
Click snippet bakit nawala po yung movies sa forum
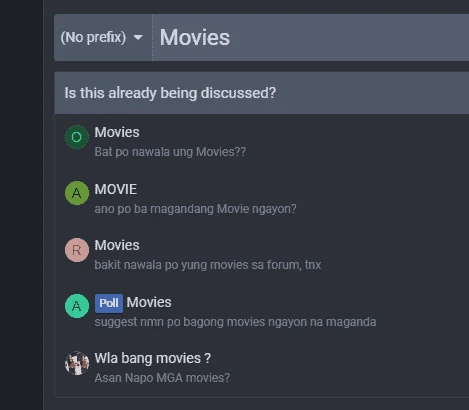coord(208,265)
